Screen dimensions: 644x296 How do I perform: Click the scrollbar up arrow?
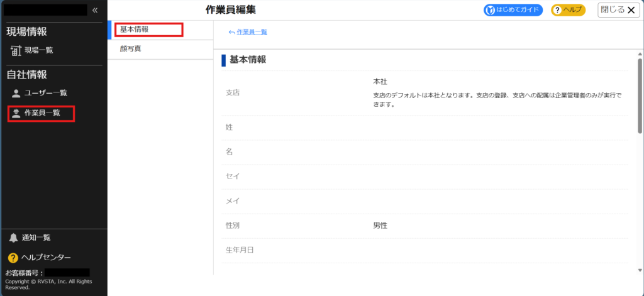[x=640, y=54]
